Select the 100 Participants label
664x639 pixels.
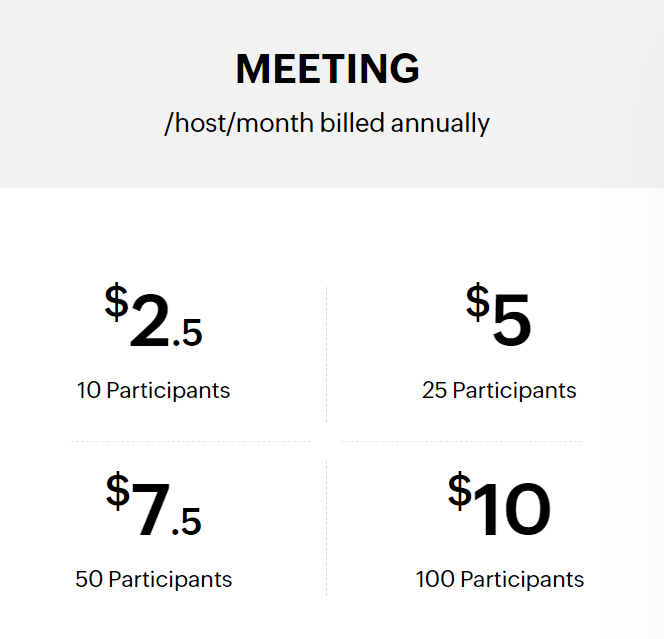tap(500, 579)
